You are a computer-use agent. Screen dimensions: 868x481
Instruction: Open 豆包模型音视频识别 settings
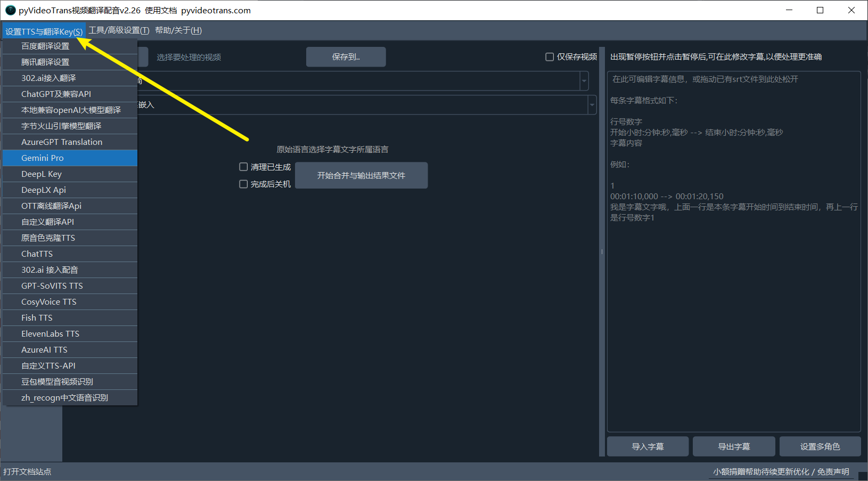click(70, 382)
